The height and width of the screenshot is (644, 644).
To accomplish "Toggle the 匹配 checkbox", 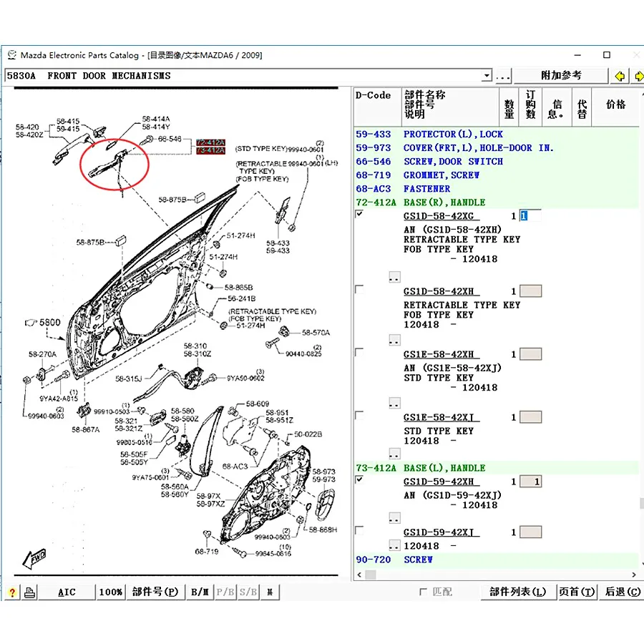I will 423,592.
